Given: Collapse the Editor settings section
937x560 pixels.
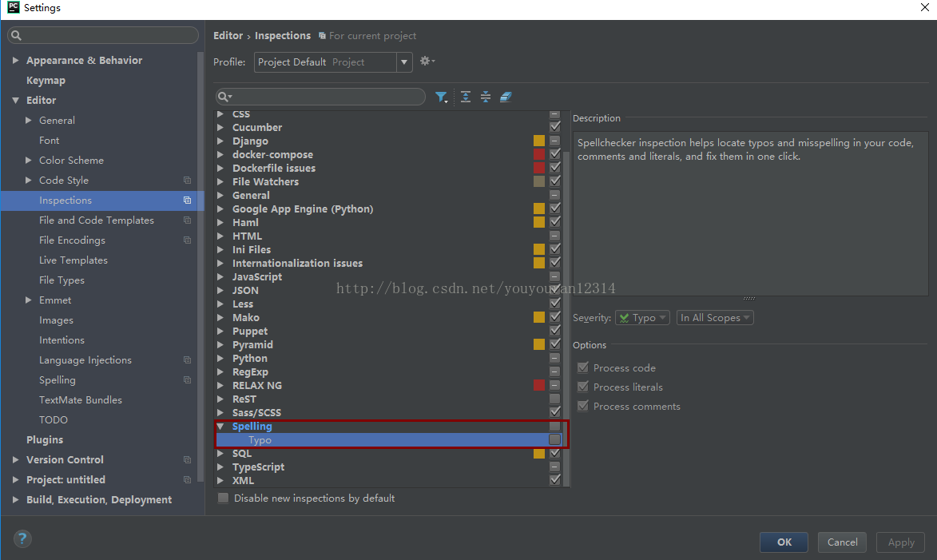Looking at the screenshot, I should pos(15,101).
